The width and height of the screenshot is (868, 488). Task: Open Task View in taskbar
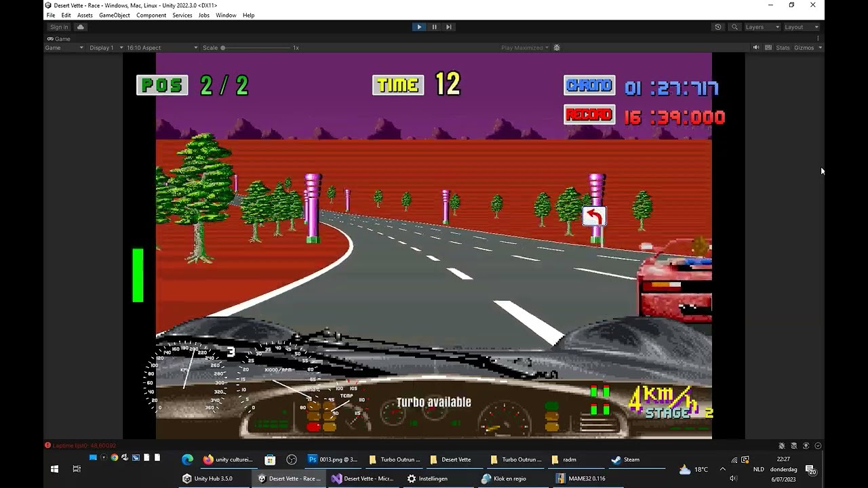pyautogui.click(x=77, y=469)
